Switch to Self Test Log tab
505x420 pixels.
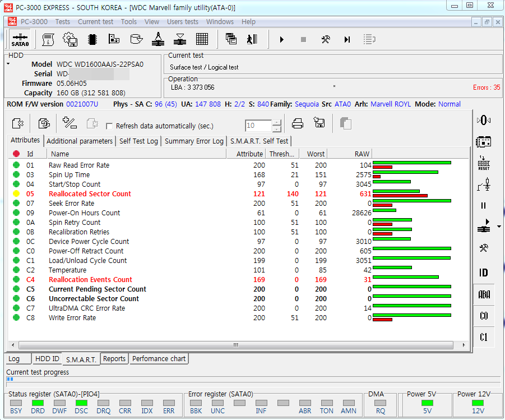[x=138, y=141]
